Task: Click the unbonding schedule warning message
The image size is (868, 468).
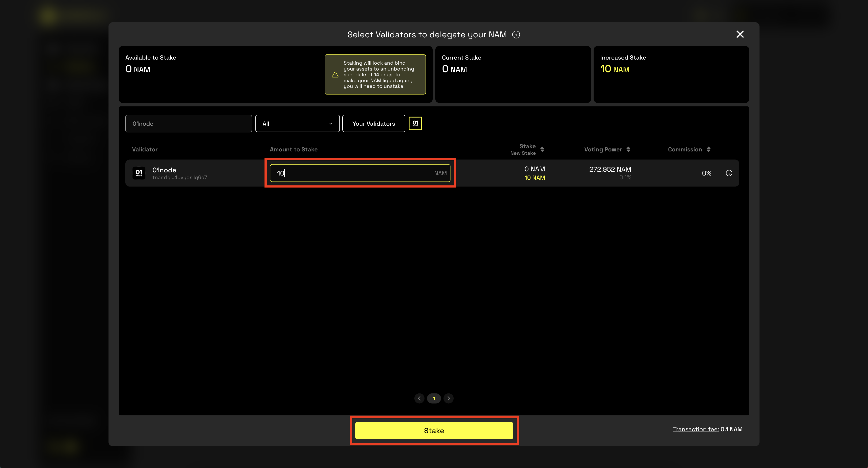Action: [x=379, y=75]
